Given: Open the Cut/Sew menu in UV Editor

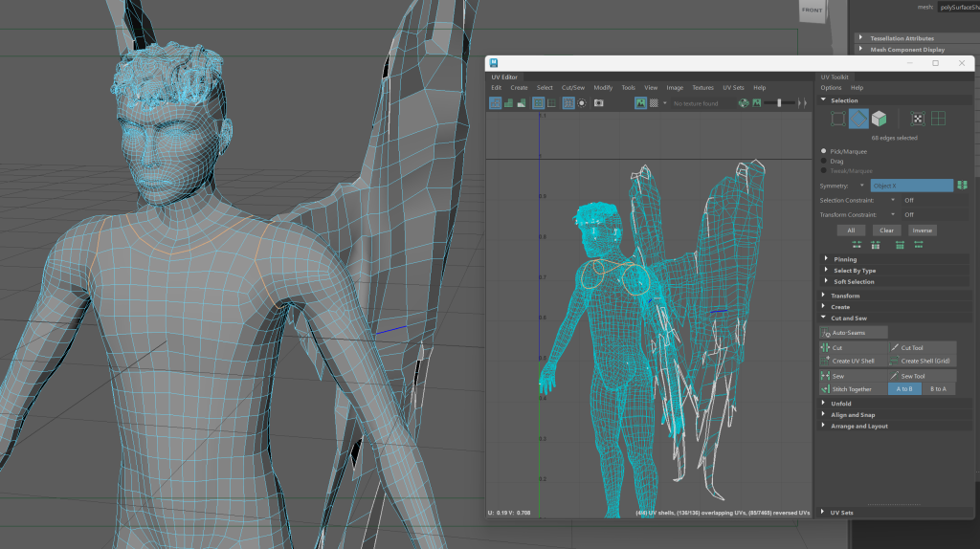Looking at the screenshot, I should 573,88.
